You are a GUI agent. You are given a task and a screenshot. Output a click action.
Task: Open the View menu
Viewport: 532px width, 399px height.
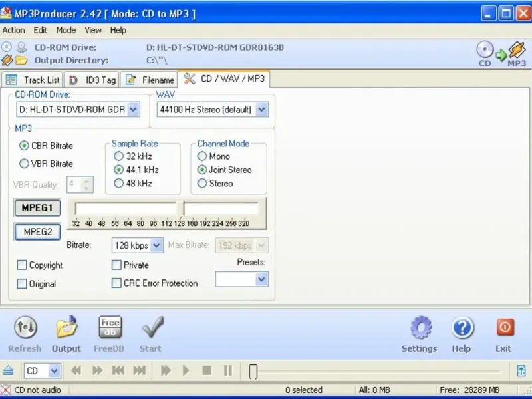pyautogui.click(x=93, y=30)
